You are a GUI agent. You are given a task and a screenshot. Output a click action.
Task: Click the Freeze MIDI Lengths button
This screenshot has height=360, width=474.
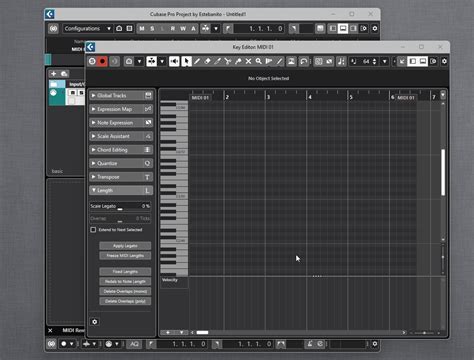coord(125,256)
